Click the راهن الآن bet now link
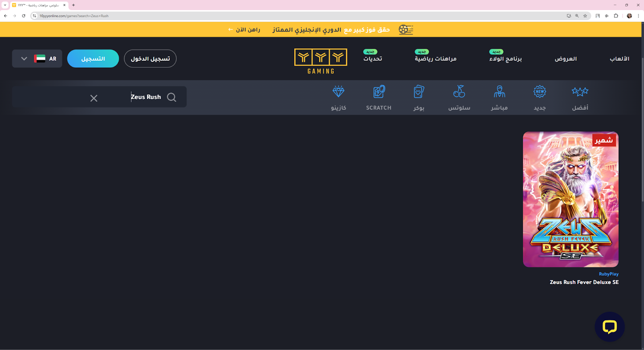The width and height of the screenshot is (644, 350). (x=244, y=30)
